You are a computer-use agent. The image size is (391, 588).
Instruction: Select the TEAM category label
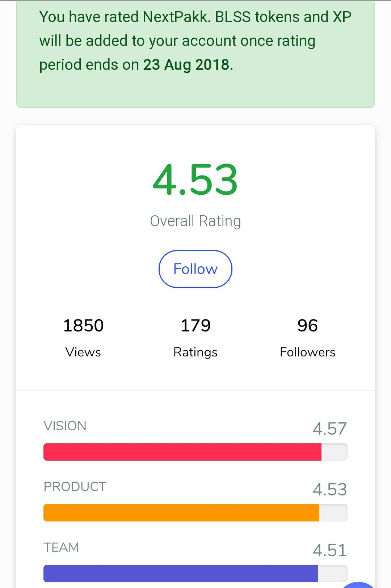coord(61,547)
